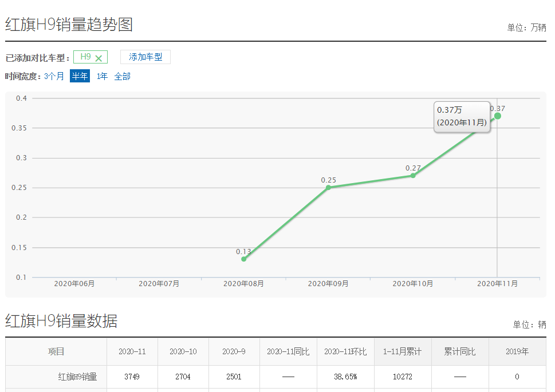Click the 红旗H9销量数据 heading
This screenshot has width=555, height=392.
pyautogui.click(x=61, y=321)
